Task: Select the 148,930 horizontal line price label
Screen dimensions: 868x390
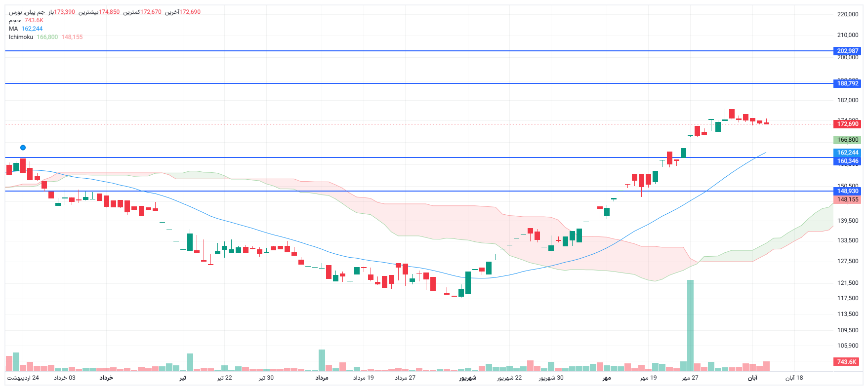Action: pyautogui.click(x=847, y=191)
